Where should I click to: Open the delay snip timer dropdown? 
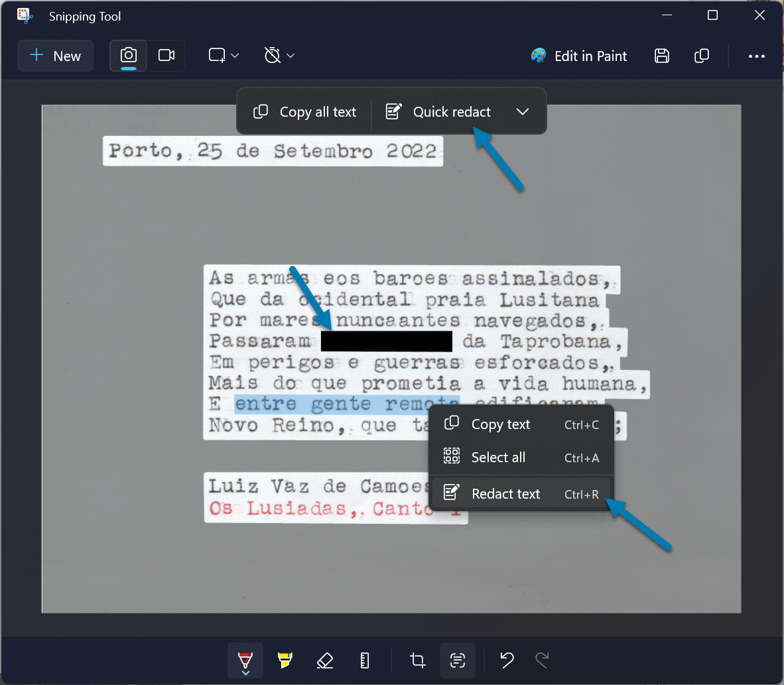[x=279, y=56]
